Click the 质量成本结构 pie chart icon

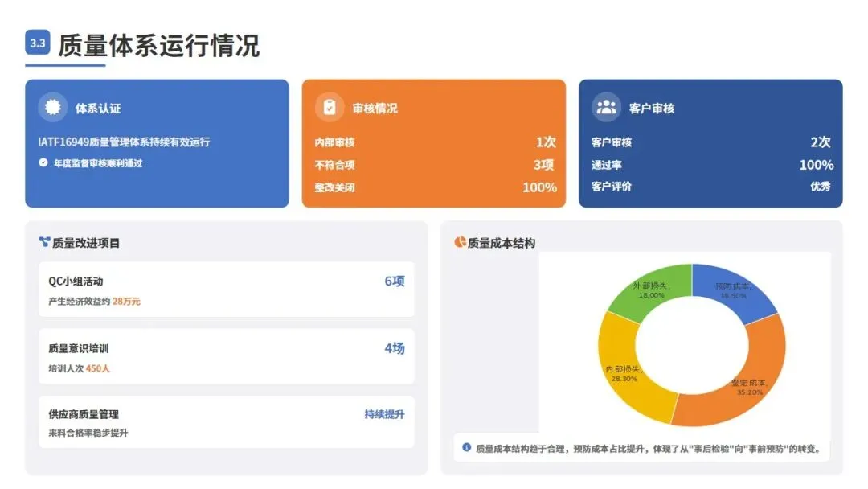click(460, 242)
